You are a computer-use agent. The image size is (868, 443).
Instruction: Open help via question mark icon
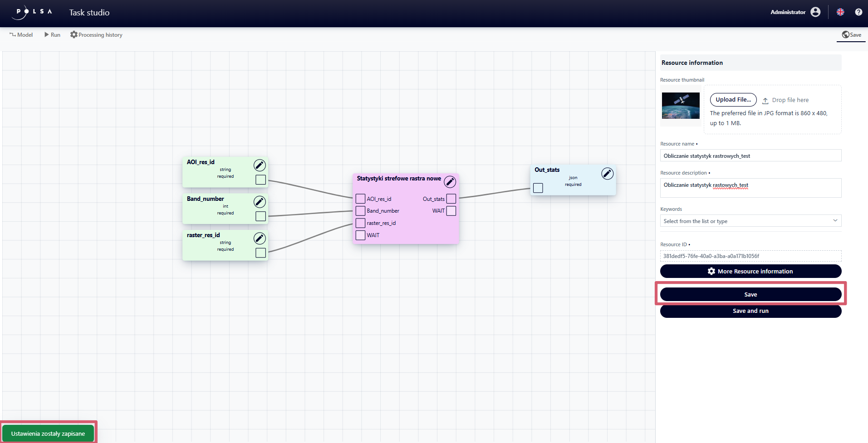click(858, 12)
